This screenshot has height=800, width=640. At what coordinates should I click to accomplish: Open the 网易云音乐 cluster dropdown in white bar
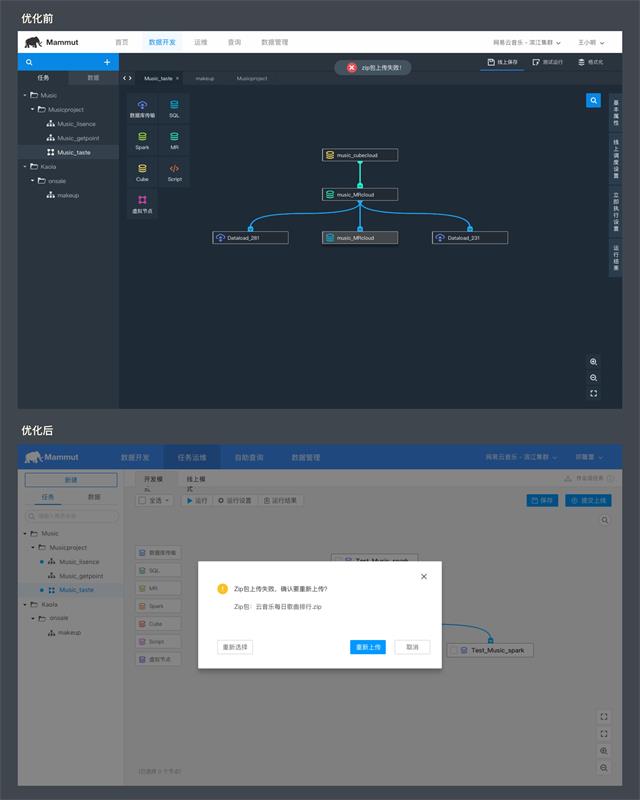click(527, 42)
